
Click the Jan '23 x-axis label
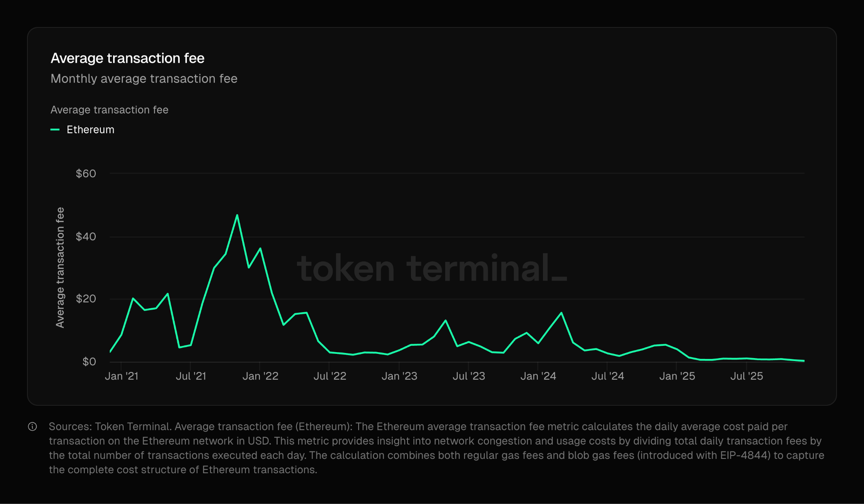click(x=399, y=376)
